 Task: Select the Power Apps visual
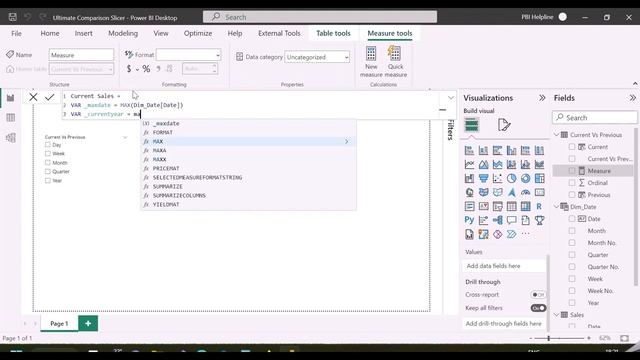pyautogui.click(x=497, y=234)
